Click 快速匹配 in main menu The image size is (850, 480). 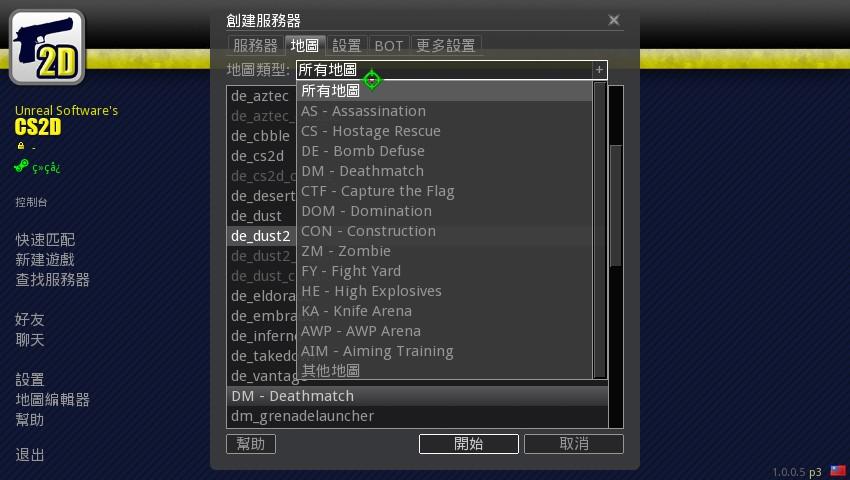(x=45, y=240)
